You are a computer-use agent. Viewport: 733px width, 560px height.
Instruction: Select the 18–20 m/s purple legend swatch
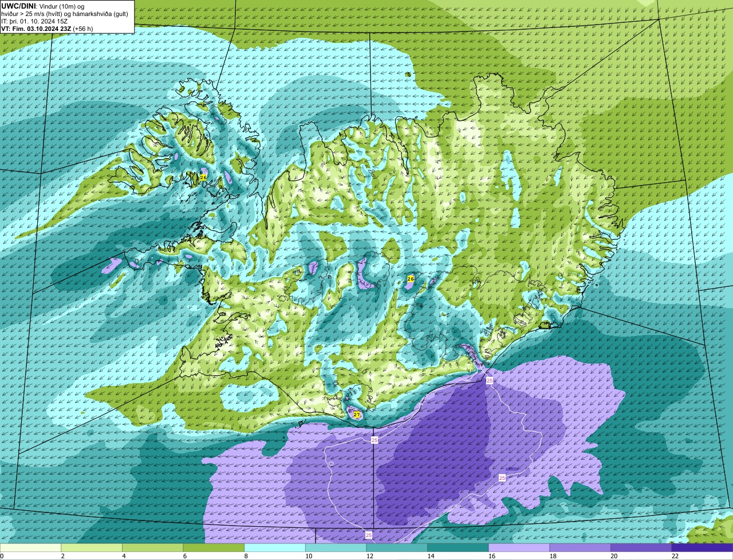click(580, 548)
